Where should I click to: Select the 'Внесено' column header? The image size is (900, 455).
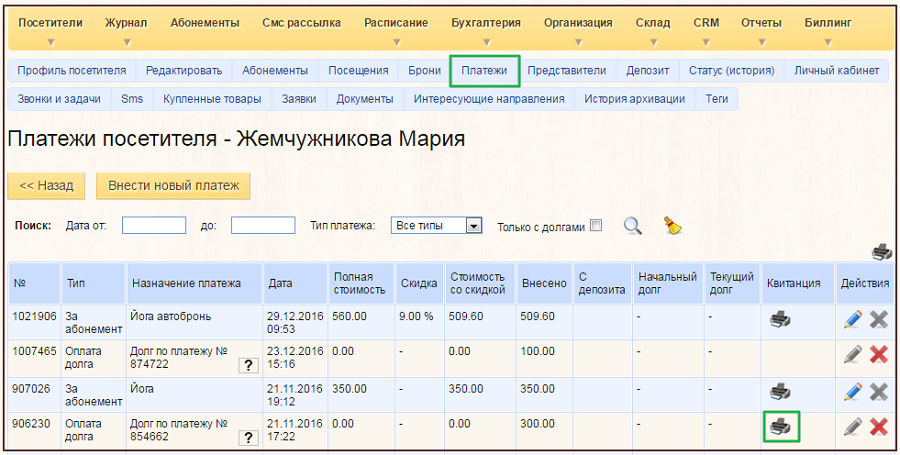(x=544, y=283)
